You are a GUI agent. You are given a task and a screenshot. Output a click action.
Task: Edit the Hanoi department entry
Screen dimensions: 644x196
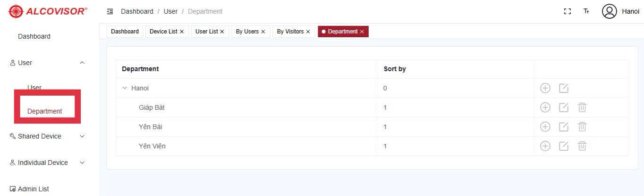(x=564, y=88)
